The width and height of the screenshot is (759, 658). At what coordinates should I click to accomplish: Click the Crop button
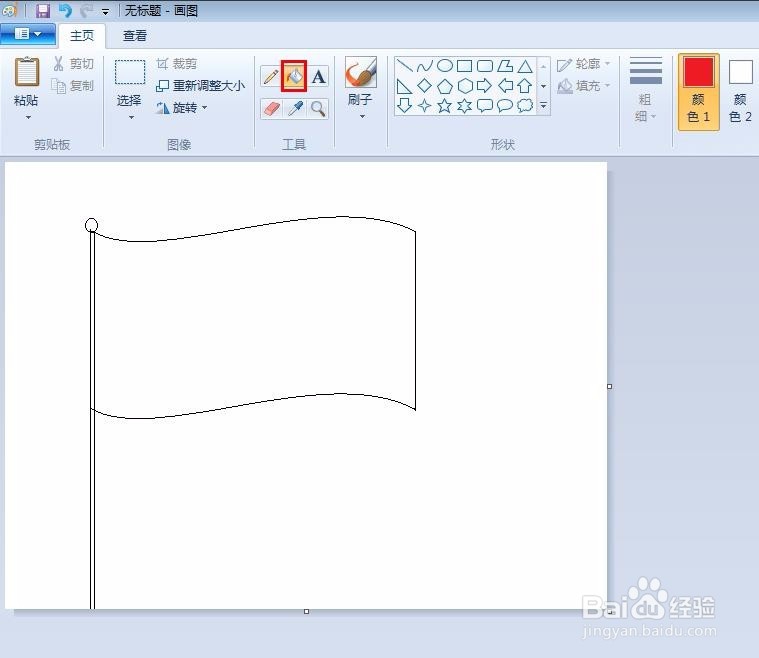coord(177,64)
